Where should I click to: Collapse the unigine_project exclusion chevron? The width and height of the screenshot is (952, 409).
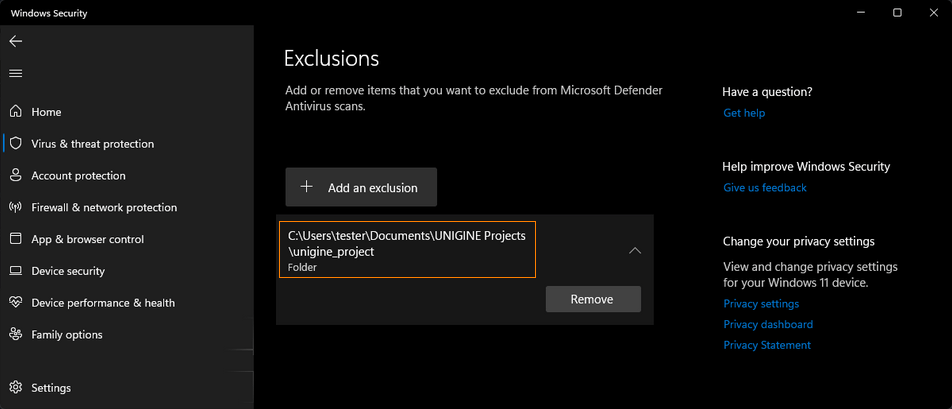coord(635,251)
